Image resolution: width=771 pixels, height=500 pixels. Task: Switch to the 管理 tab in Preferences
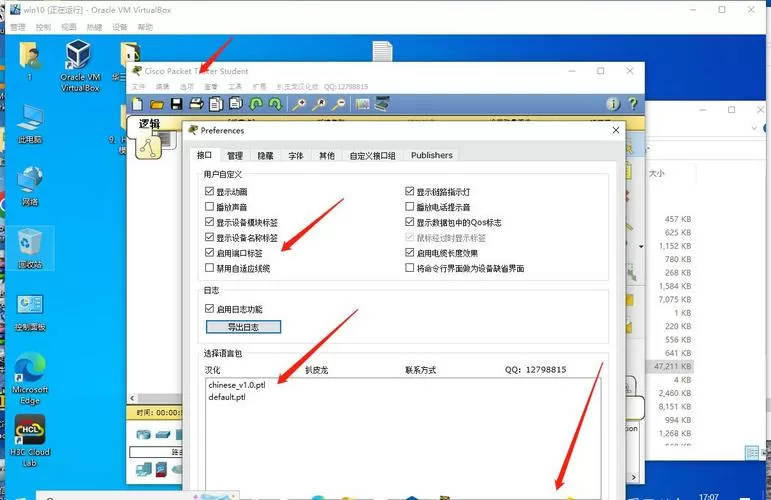point(235,156)
